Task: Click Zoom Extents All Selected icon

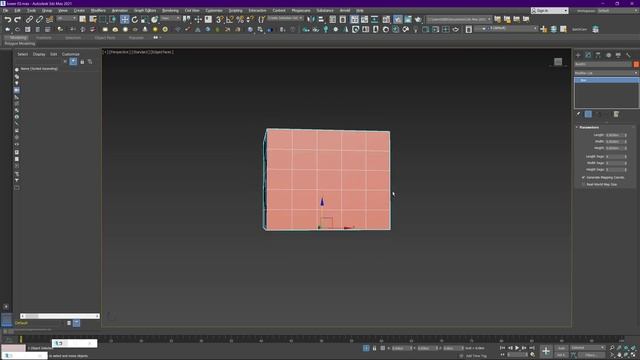Action: tap(633, 348)
